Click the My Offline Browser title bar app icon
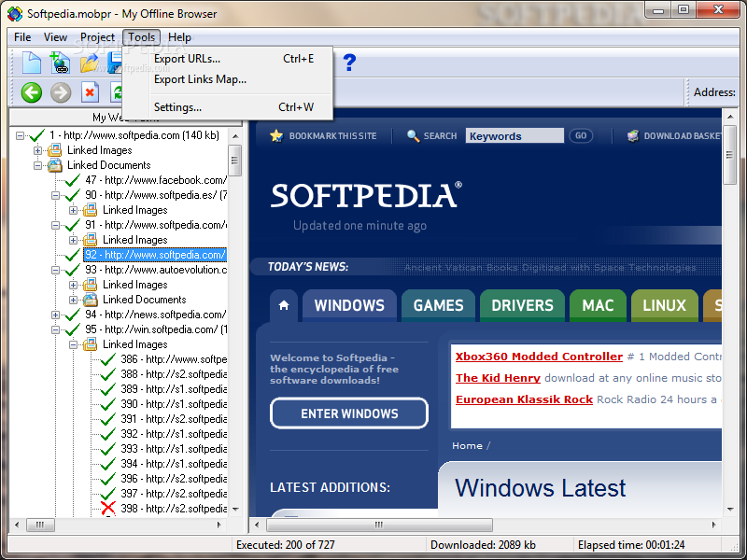The width and height of the screenshot is (747, 560). pyautogui.click(x=15, y=14)
